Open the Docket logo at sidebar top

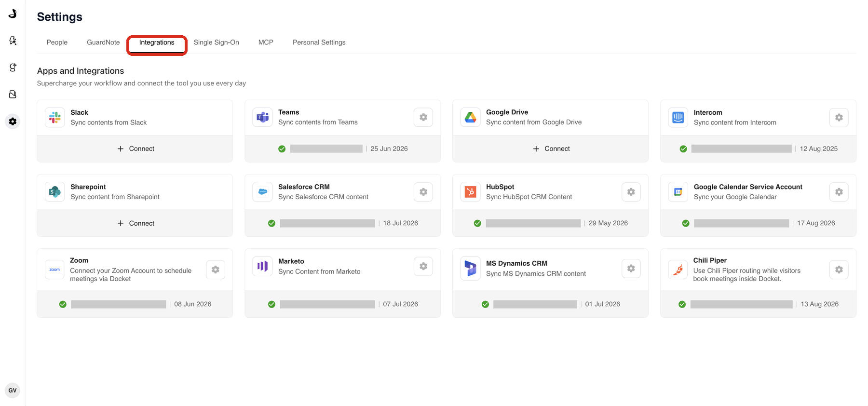point(13,14)
